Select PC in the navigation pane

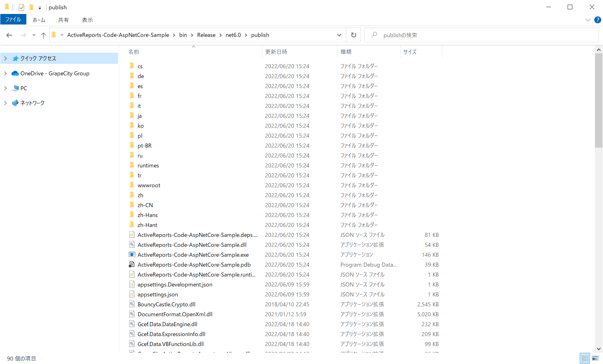point(24,88)
